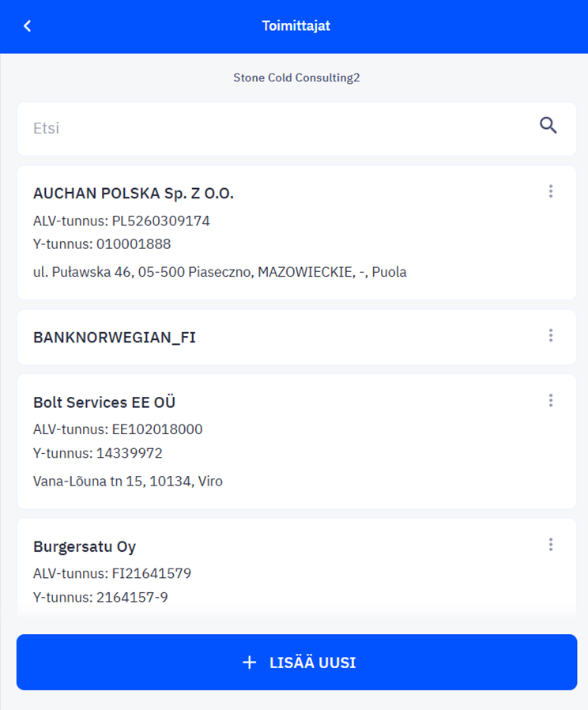Open options menu for Burgersatu Oy
This screenshot has width=588, height=710.
551,544
